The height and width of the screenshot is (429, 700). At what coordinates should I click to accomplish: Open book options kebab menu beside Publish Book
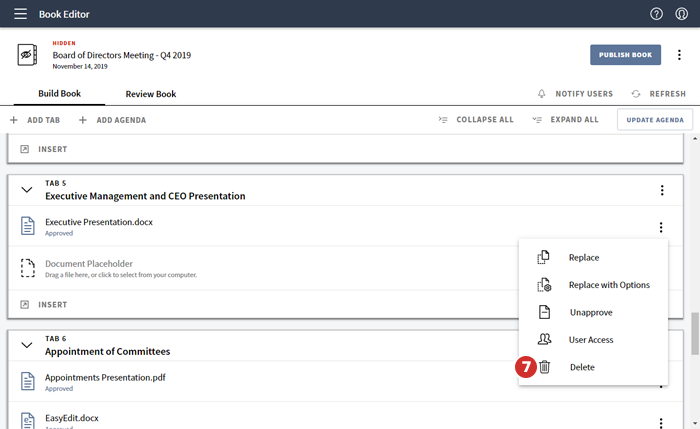pos(680,55)
